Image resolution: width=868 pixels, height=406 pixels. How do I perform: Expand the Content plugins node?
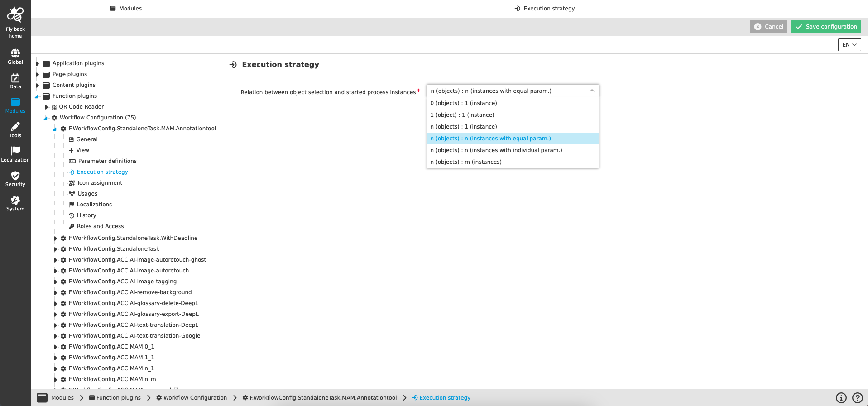tap(38, 86)
